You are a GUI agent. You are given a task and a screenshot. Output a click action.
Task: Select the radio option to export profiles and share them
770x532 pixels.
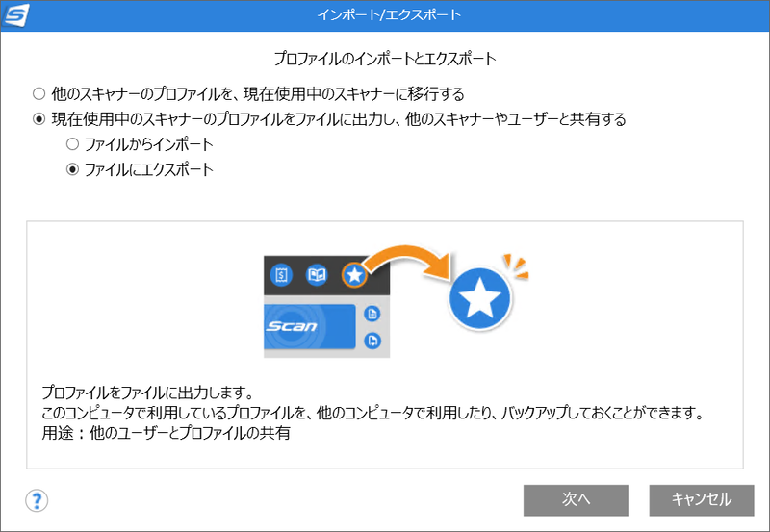[38, 118]
